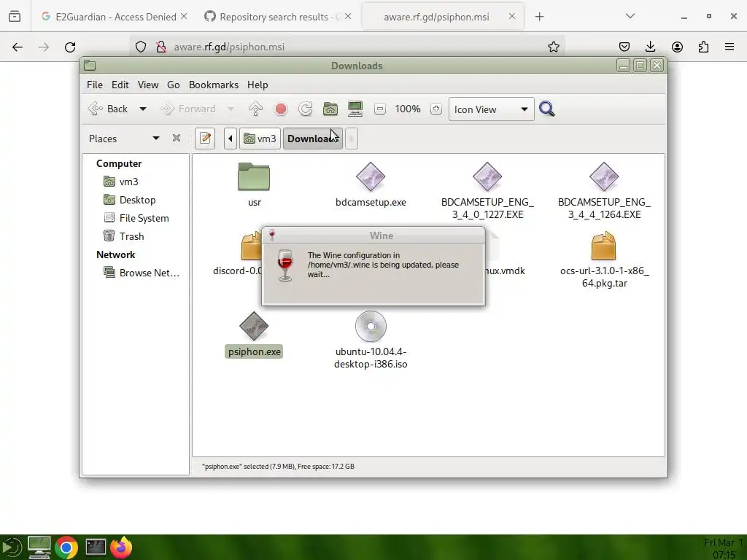
Task: Open a new browser tab
Action: point(539,17)
